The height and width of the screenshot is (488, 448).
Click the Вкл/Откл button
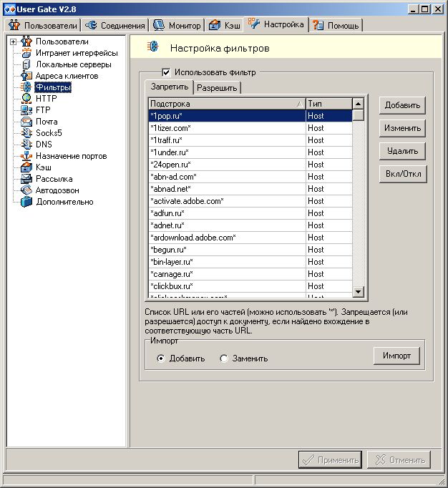pyautogui.click(x=403, y=174)
